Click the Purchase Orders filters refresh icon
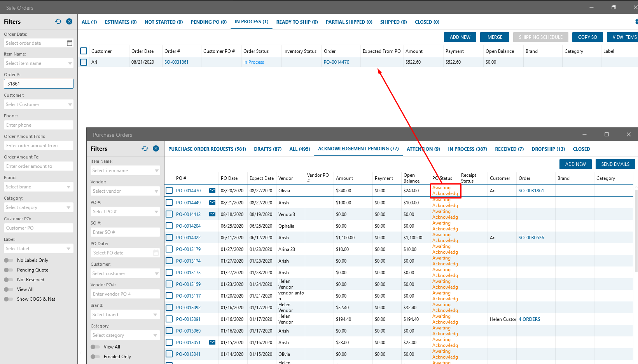Viewport: 638px width, 364px height. pyautogui.click(x=145, y=149)
